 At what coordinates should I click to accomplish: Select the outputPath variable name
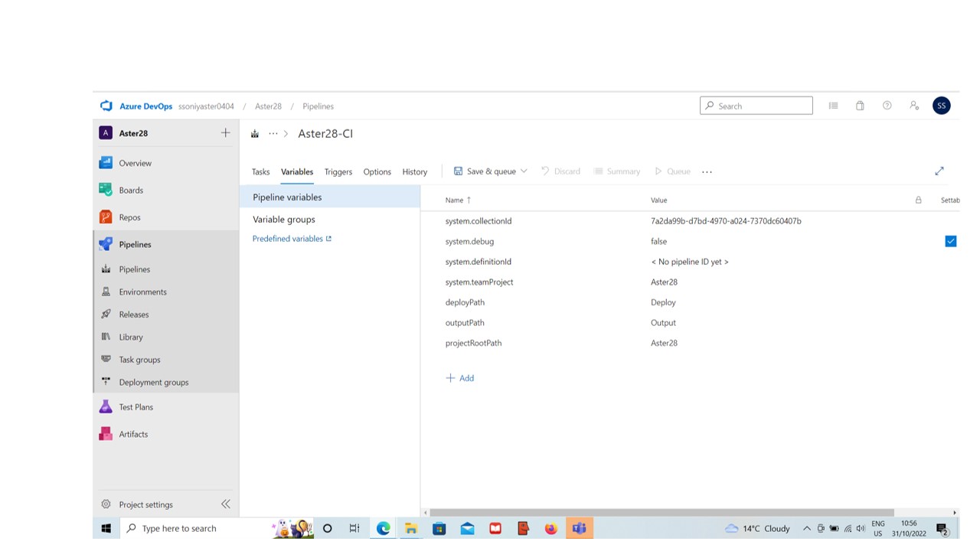pyautogui.click(x=465, y=323)
